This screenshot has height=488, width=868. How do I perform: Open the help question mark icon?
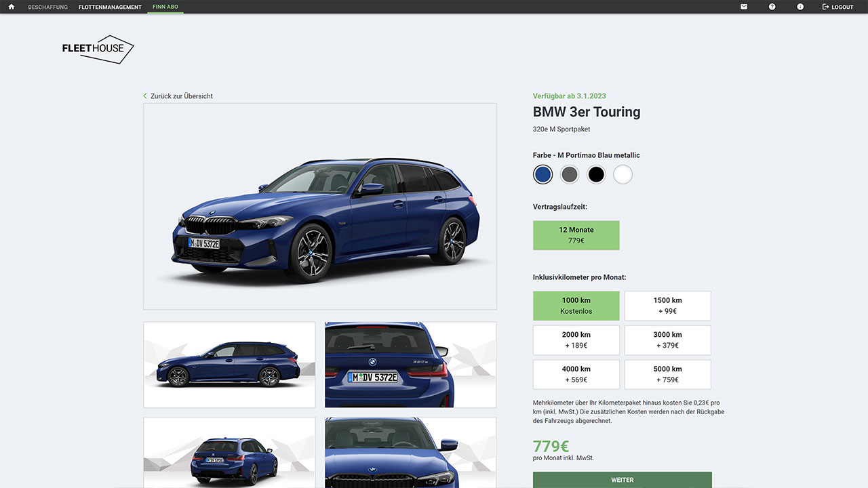click(x=772, y=7)
